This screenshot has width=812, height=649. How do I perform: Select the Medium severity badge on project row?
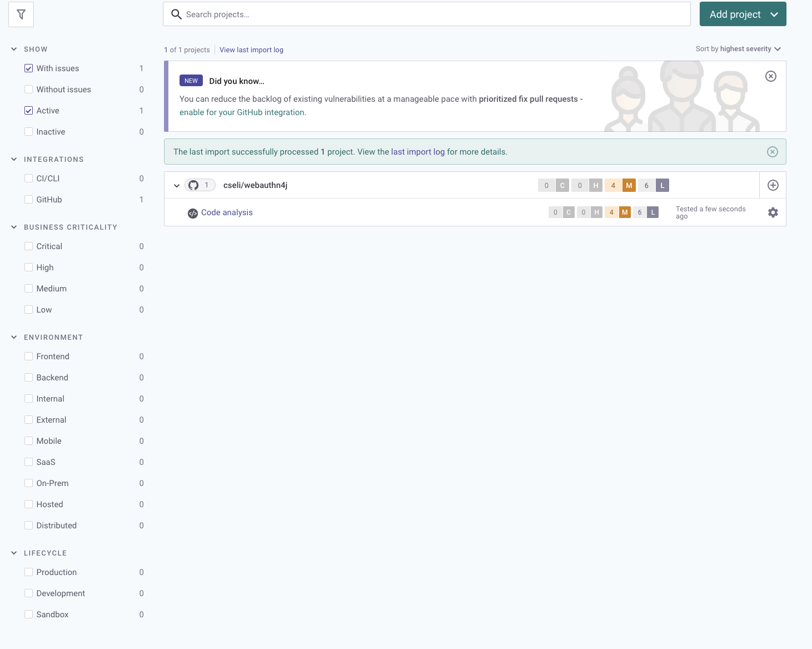point(629,185)
